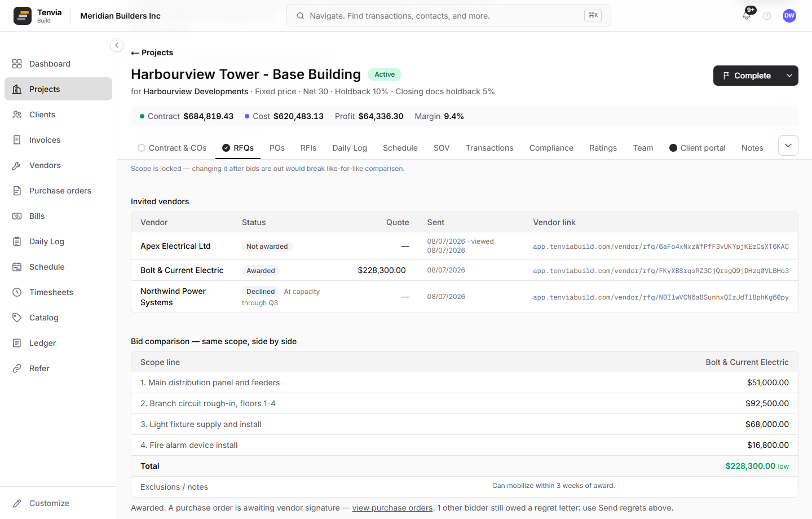Image resolution: width=812 pixels, height=519 pixels.
Task: Select Projects in the sidebar
Action: (59, 89)
